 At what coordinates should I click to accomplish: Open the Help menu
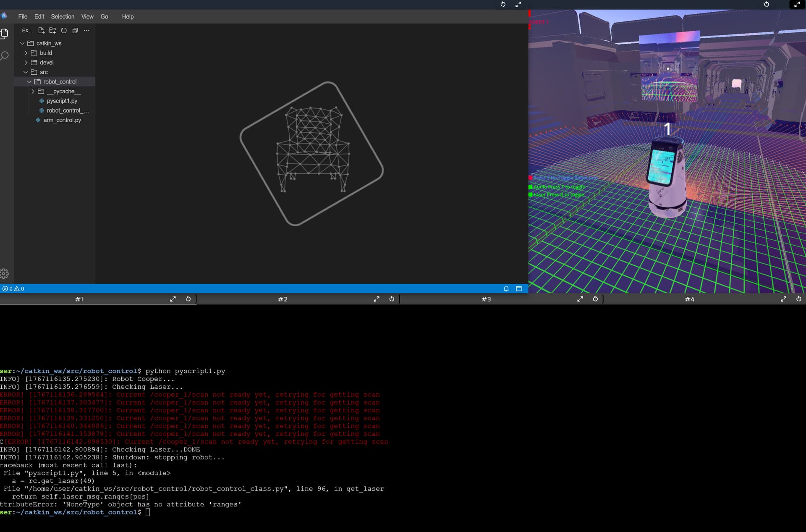pyautogui.click(x=128, y=17)
